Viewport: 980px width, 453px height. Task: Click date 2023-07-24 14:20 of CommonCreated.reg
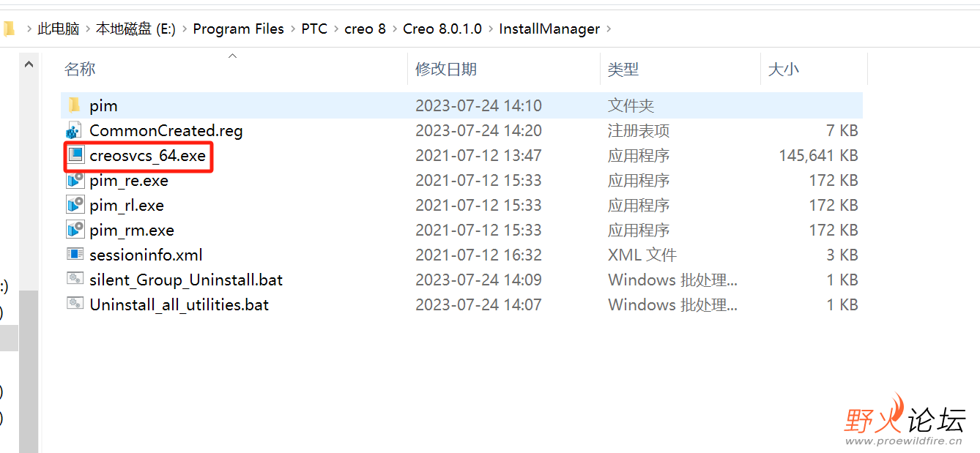click(479, 131)
